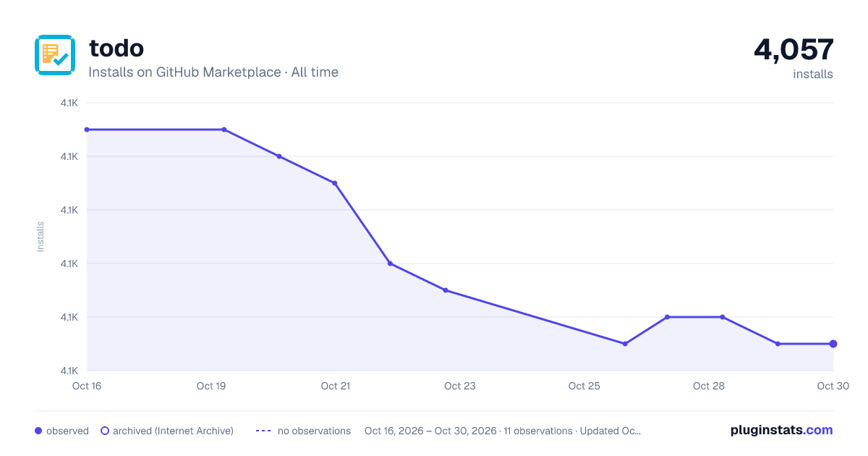The width and height of the screenshot is (868, 456).
Task: Open the pluginstats.com link
Action: [781, 430]
